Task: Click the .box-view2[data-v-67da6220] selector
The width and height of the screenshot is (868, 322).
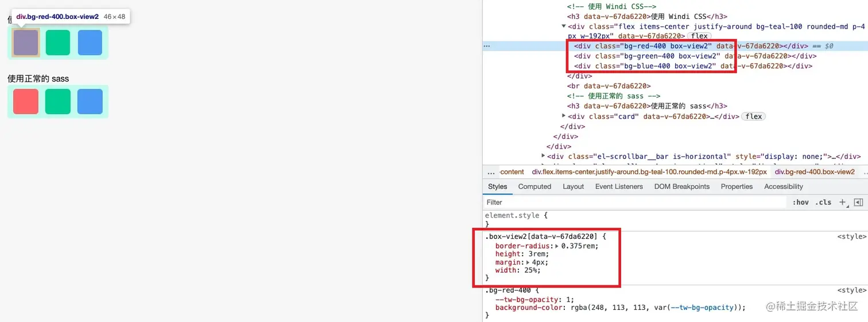Action: [x=542, y=236]
